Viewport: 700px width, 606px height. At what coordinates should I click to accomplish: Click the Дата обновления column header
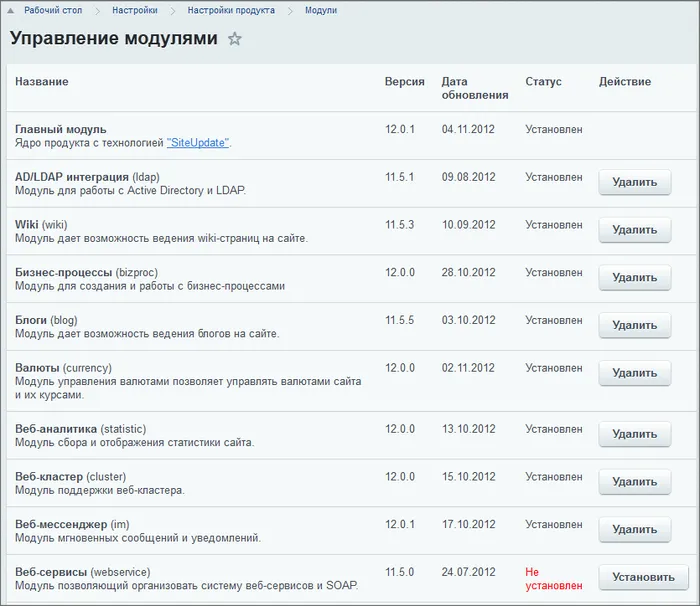tap(474, 88)
